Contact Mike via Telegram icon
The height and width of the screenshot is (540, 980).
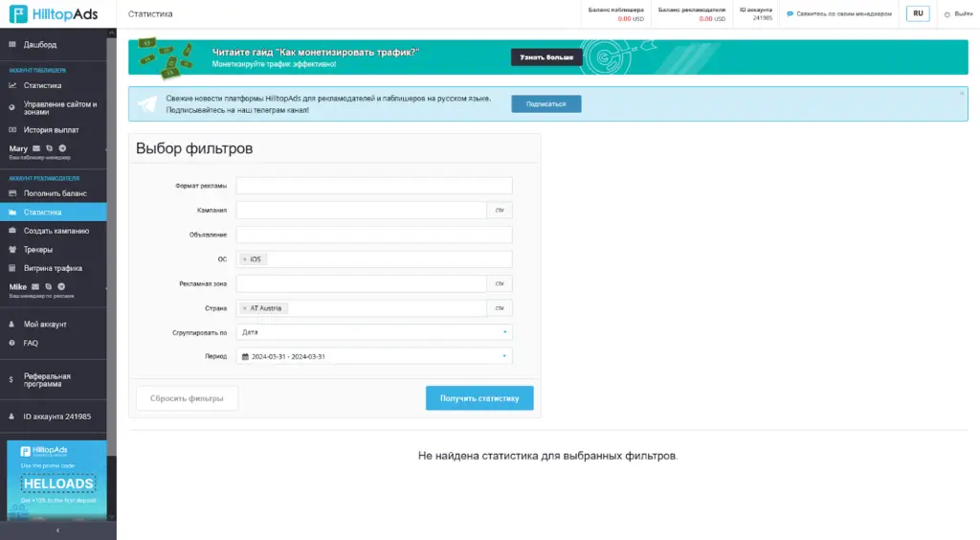coord(61,286)
